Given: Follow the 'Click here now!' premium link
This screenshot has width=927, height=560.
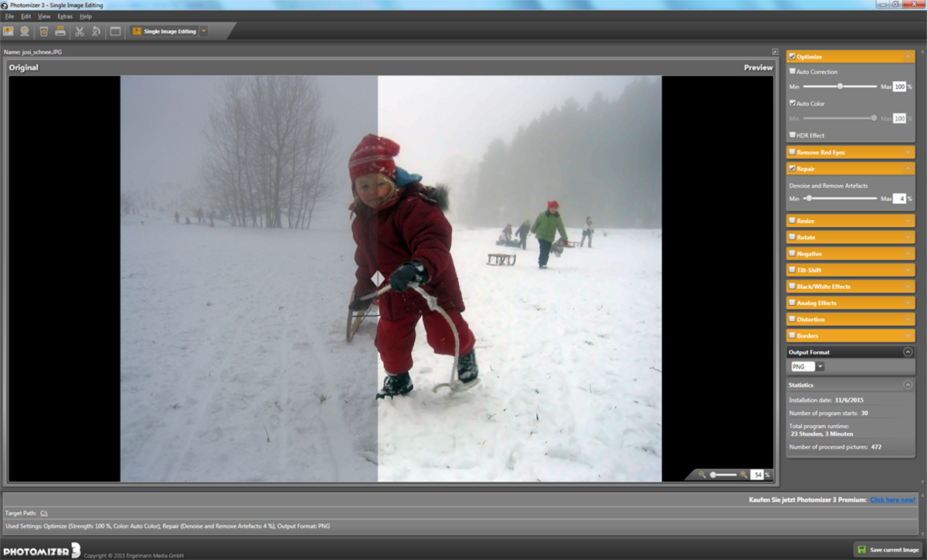Looking at the screenshot, I should coord(892,500).
